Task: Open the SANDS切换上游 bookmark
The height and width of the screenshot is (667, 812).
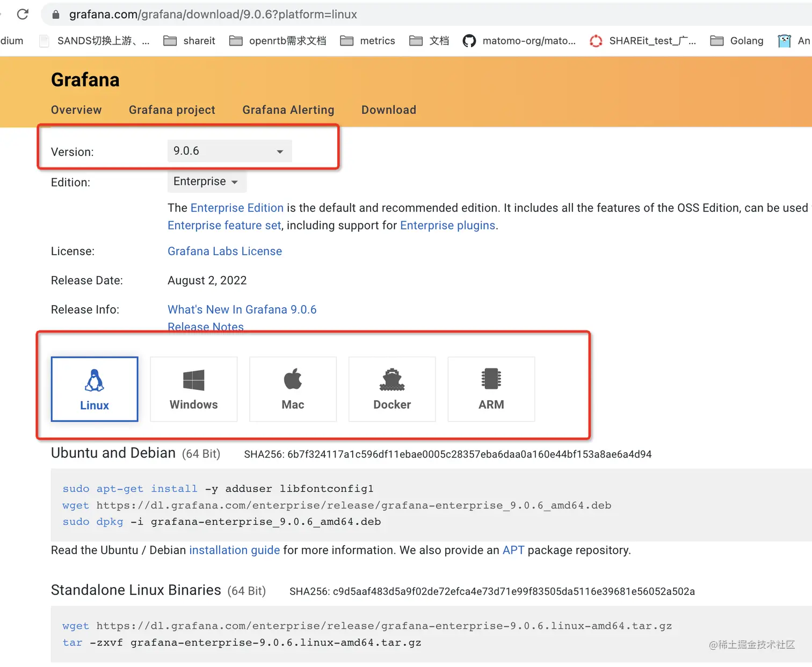Action: (x=95, y=41)
